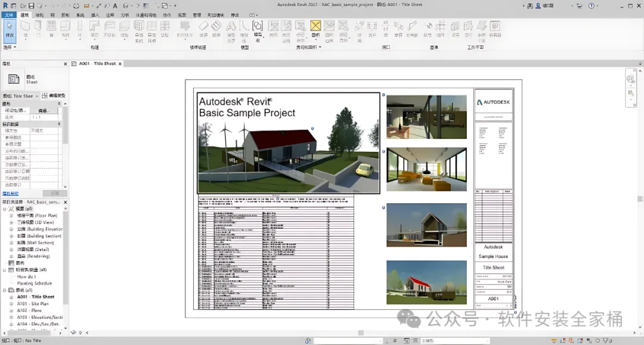
Task: Click the yellow living room render thumbnail
Action: click(426, 169)
